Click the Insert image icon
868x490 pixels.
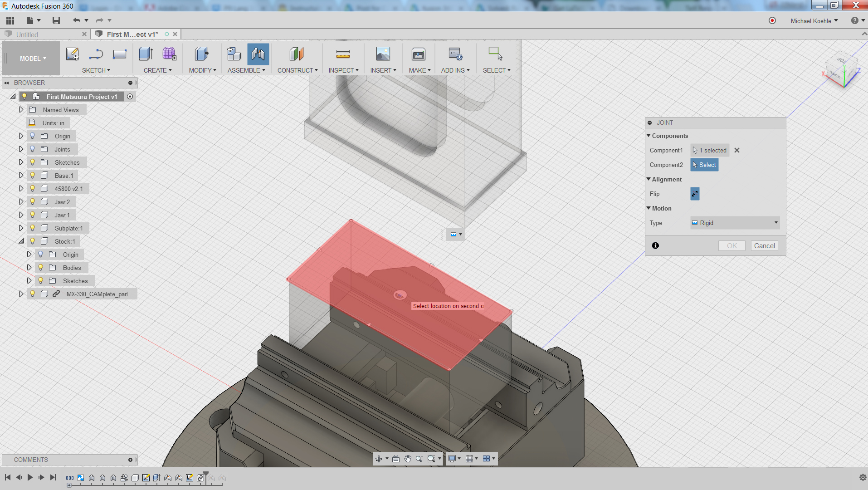point(383,54)
